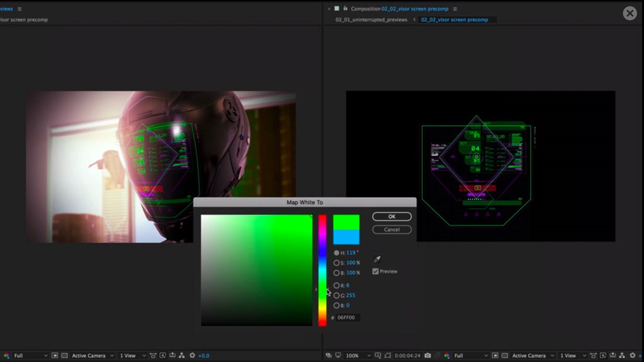Open 1 View layout dropdown in left viewer
This screenshot has height=362, width=644.
tap(133, 356)
